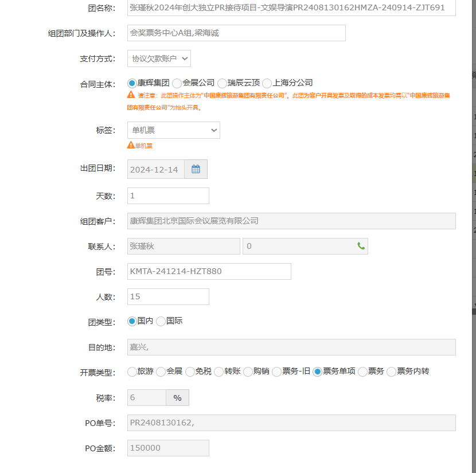Pick the 购销 invoice type
This screenshot has width=476, height=473.
point(248,372)
